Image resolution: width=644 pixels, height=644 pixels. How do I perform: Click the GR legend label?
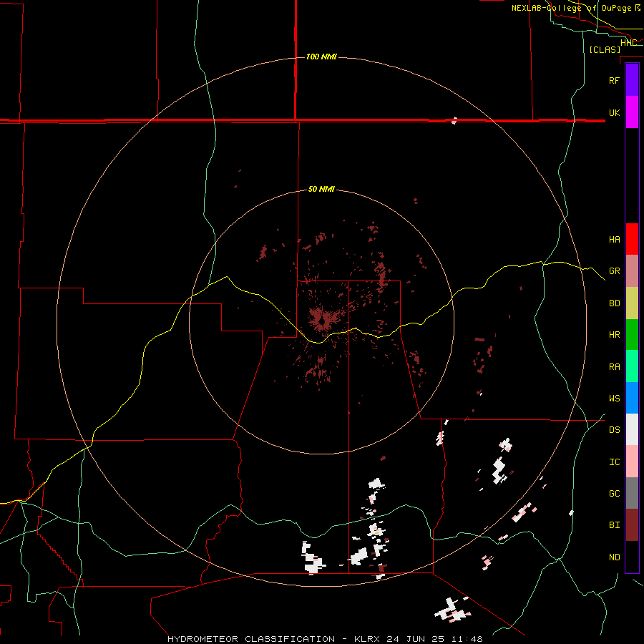(x=615, y=271)
